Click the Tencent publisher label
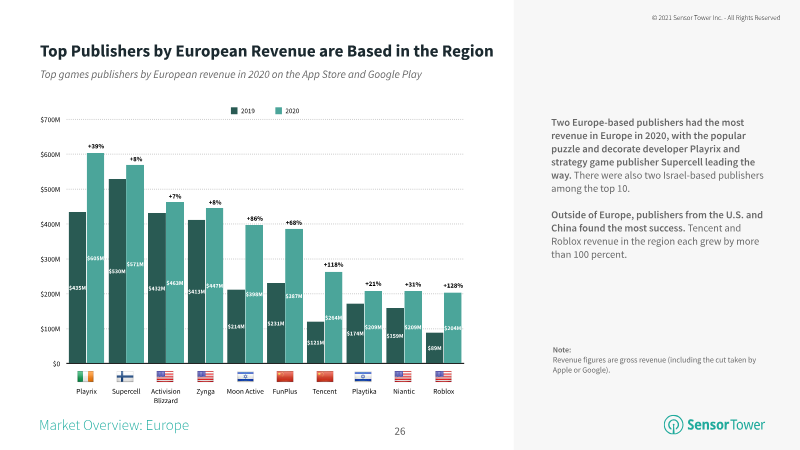 (324, 391)
